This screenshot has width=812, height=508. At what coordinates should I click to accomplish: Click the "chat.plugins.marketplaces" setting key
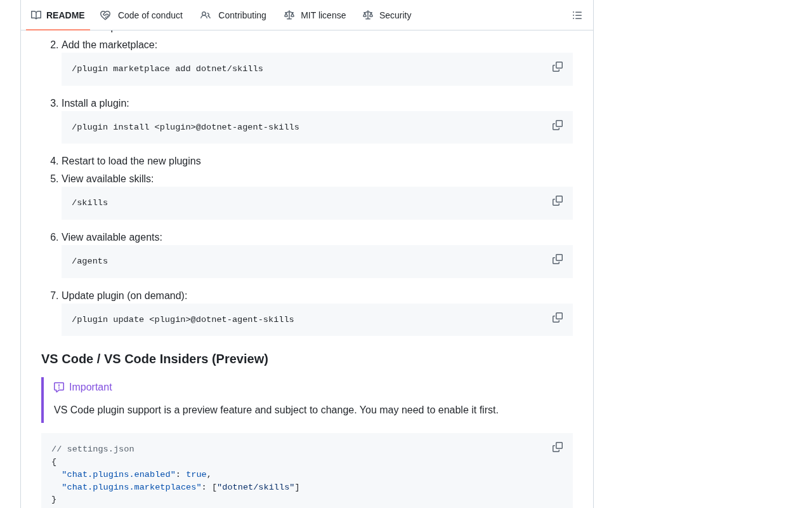tap(131, 488)
